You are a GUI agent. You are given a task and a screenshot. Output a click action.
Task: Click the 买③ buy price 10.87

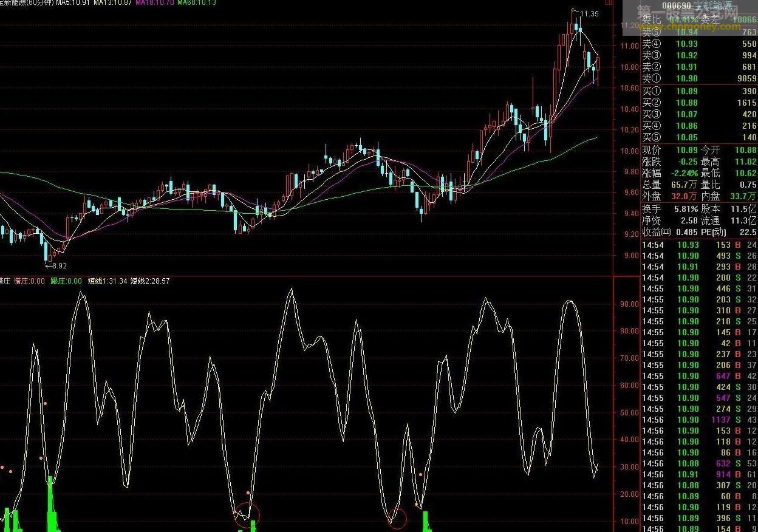(x=687, y=114)
